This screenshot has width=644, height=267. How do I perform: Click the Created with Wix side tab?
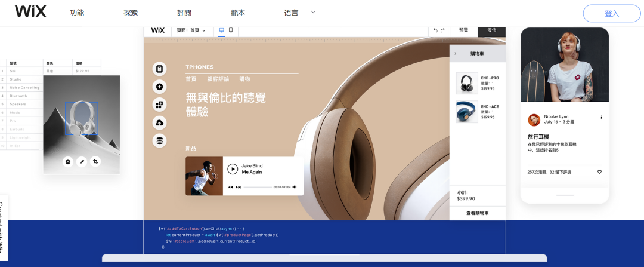pos(2,227)
